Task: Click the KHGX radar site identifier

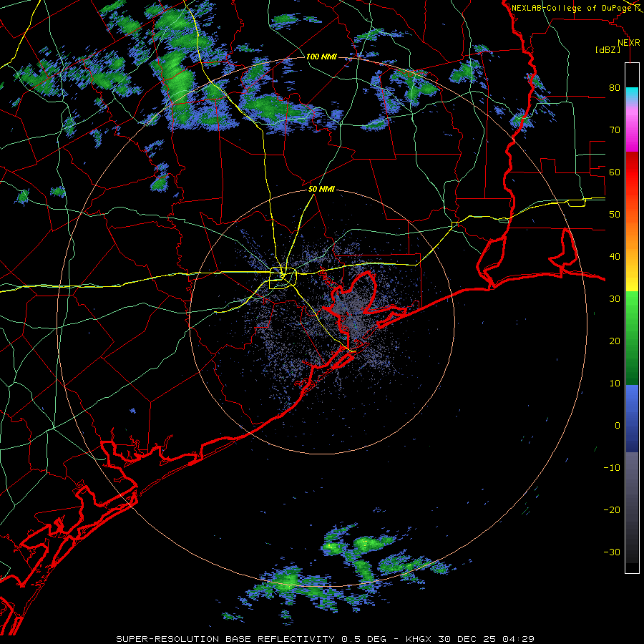Action: coord(420,639)
